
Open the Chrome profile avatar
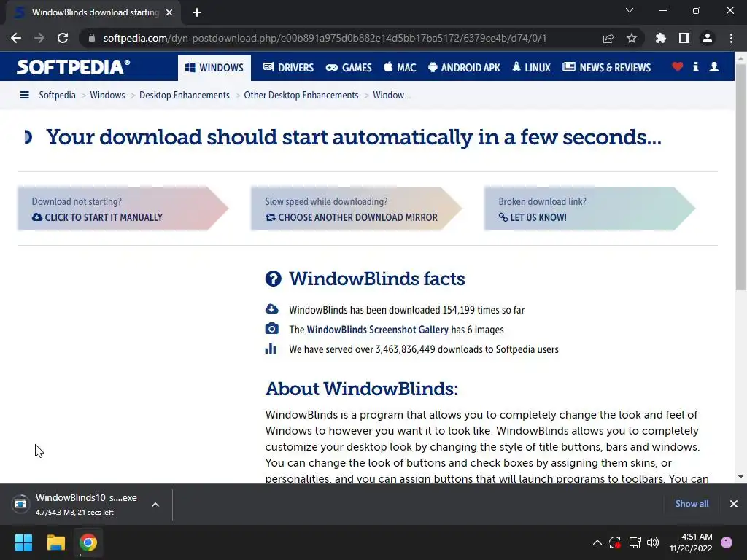click(708, 38)
